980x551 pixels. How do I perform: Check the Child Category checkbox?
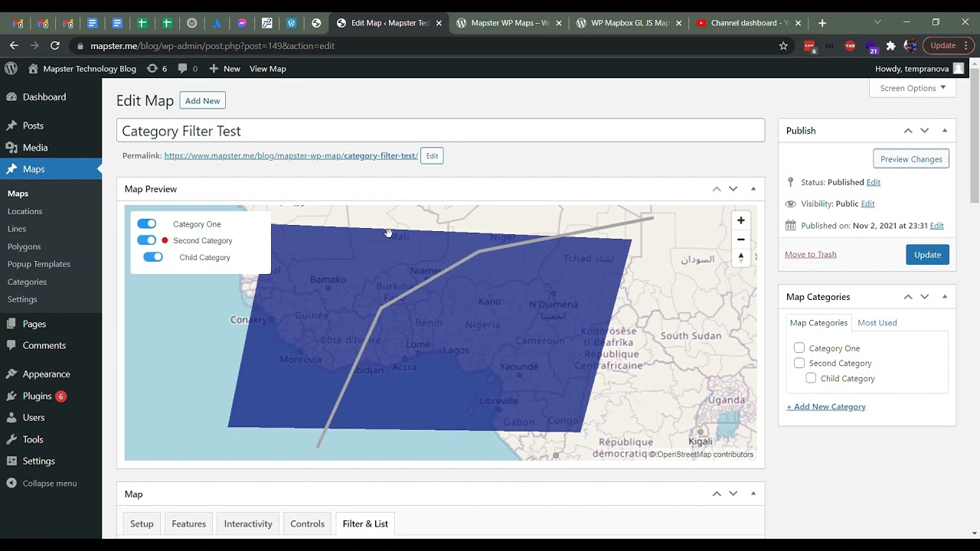click(x=811, y=378)
